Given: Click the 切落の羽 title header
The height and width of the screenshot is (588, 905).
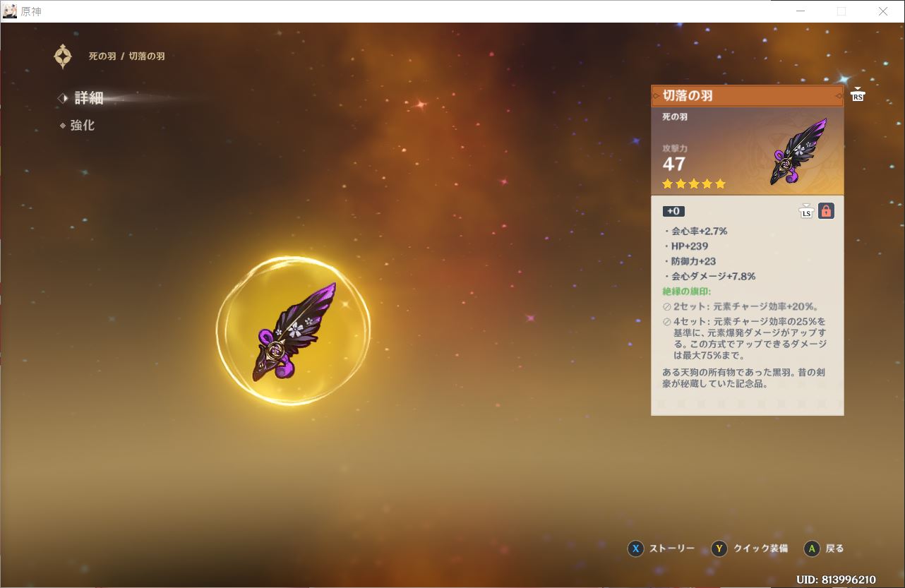Looking at the screenshot, I should click(x=747, y=96).
